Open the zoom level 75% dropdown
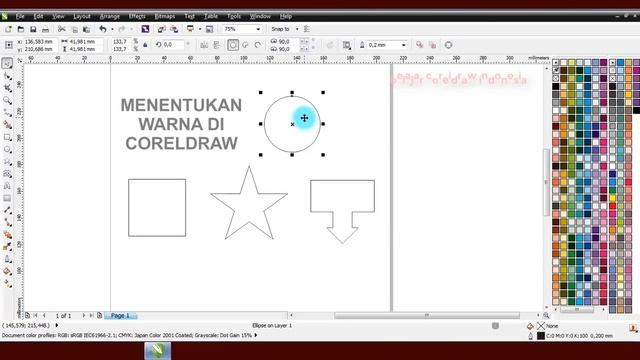Viewport: 640px width, 360px height. 258,29
